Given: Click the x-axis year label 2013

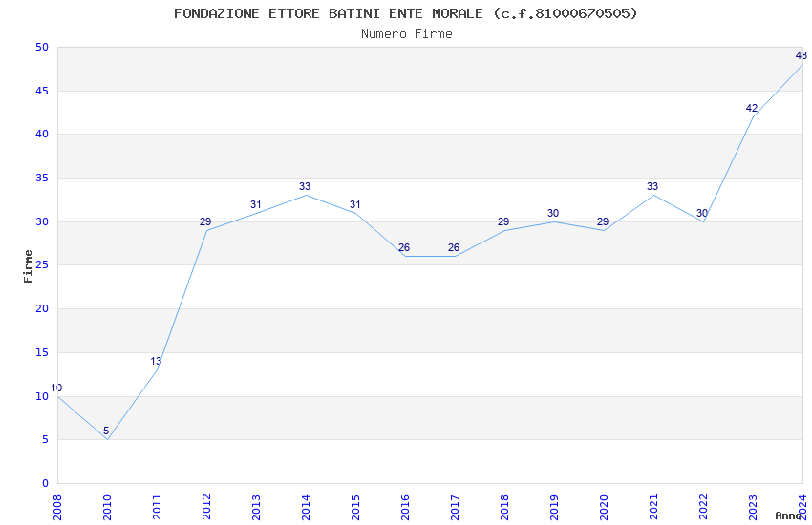Looking at the screenshot, I should 256,507.
